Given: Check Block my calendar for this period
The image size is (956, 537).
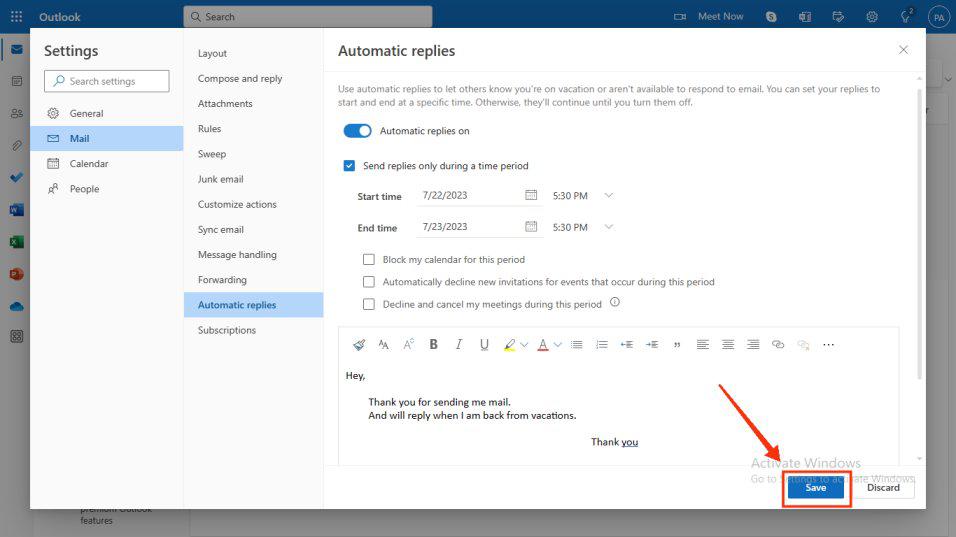Looking at the screenshot, I should (x=369, y=260).
